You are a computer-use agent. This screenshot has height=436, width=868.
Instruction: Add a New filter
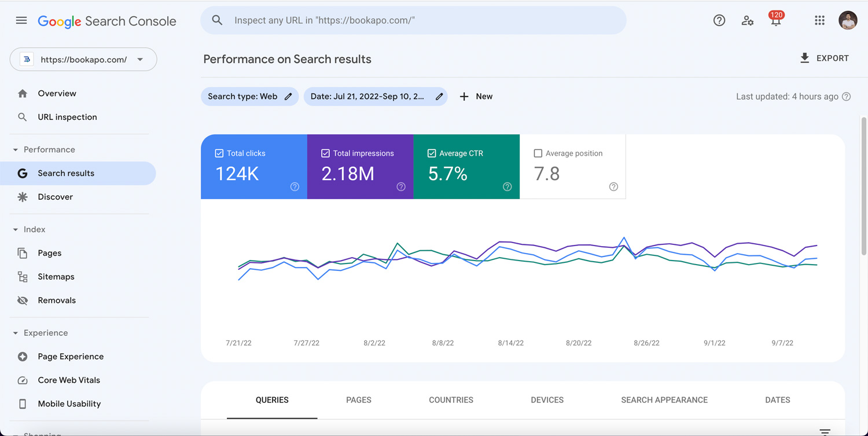pos(476,97)
